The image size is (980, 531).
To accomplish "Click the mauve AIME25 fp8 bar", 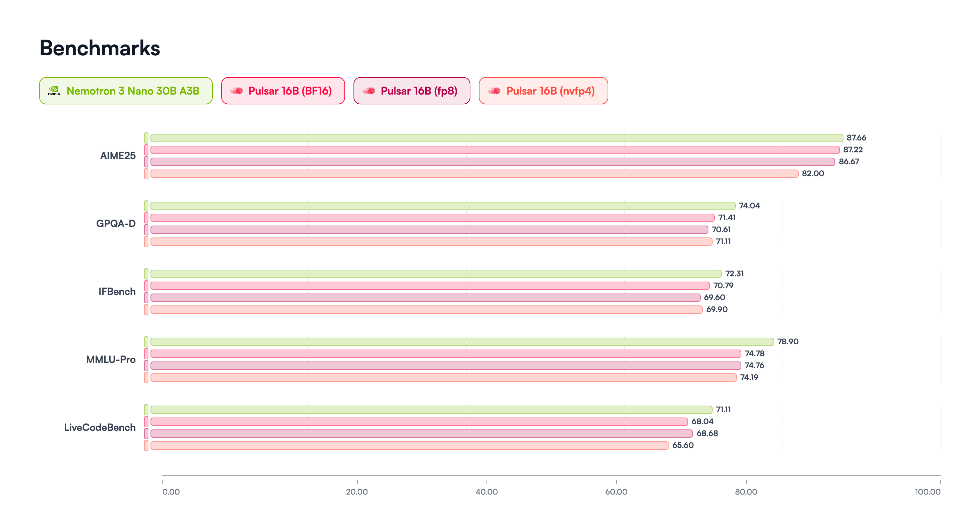I will coord(493,162).
